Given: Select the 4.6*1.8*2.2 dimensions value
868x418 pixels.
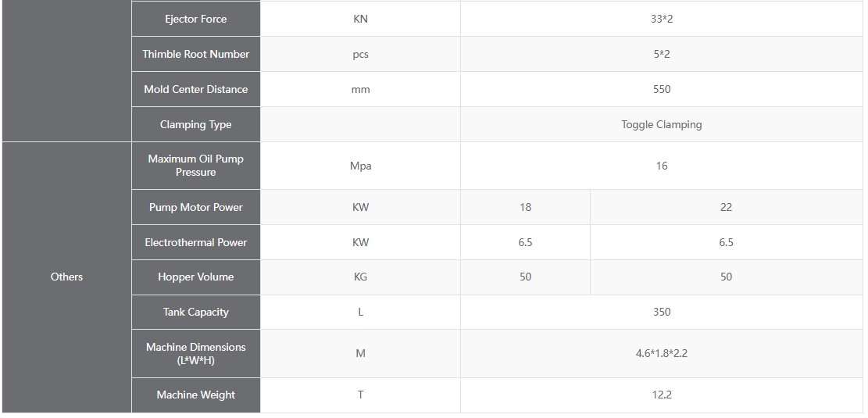Looking at the screenshot, I should (x=661, y=353).
